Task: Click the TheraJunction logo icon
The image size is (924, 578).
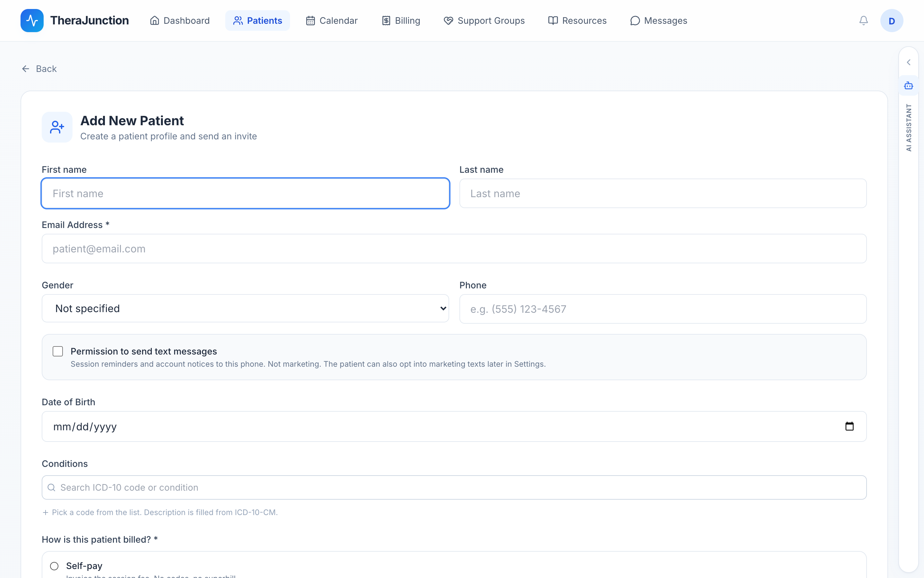Action: click(32, 21)
